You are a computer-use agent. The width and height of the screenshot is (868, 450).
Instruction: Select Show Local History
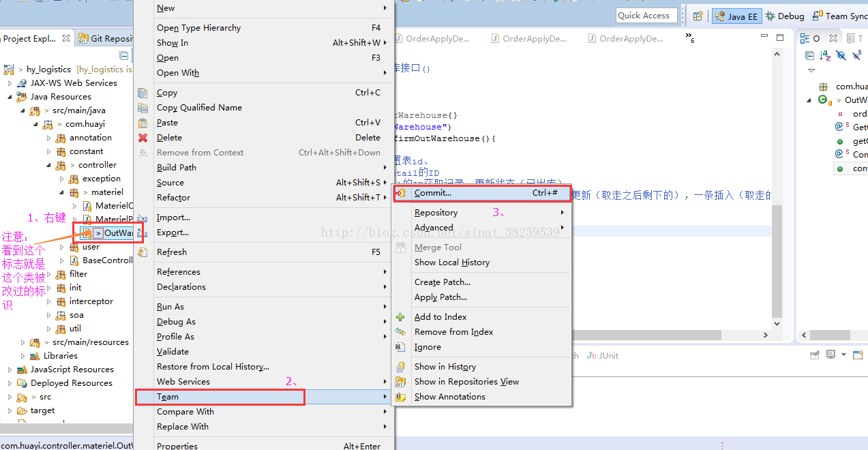click(481, 262)
